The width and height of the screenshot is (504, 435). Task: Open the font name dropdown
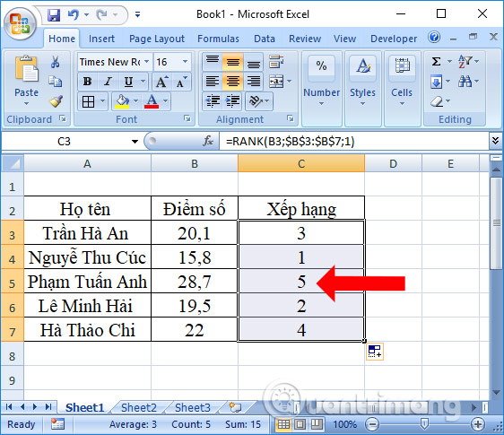(146, 61)
